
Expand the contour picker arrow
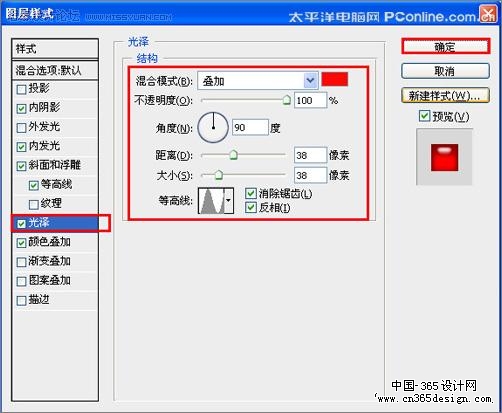[x=229, y=201]
